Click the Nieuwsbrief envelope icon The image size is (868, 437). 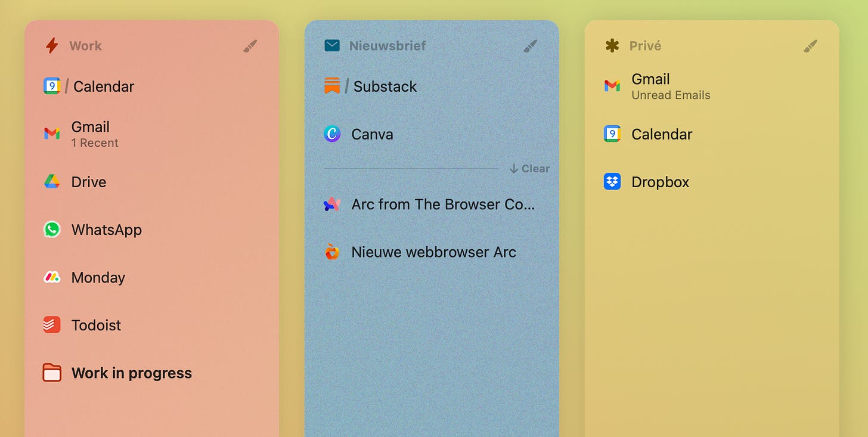coord(332,45)
